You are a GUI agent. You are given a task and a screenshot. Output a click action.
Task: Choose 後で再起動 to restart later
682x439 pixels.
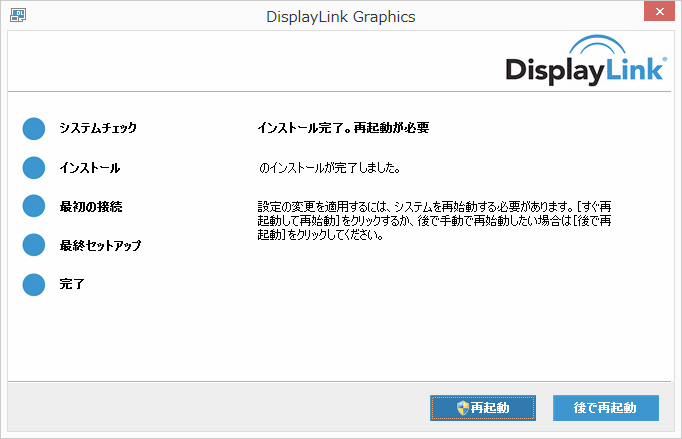point(605,408)
